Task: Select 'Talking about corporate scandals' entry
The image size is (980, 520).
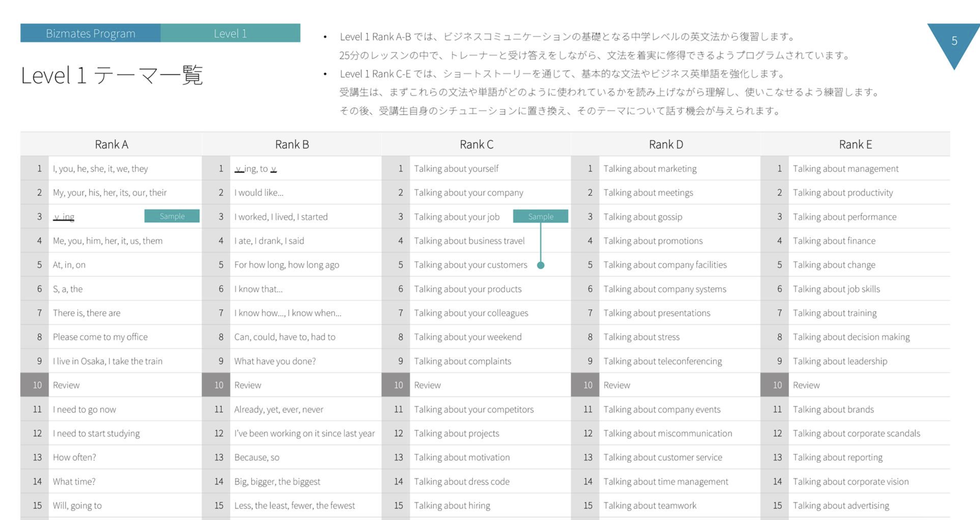Action: coord(856,433)
